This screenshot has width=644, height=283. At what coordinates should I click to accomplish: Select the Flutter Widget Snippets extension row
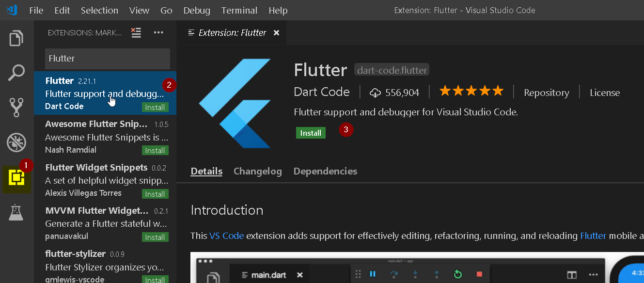coord(105,180)
